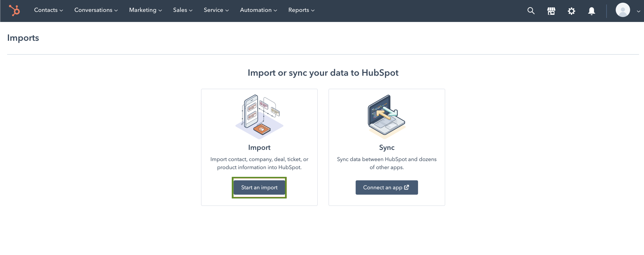Expand the Contacts dropdown menu
The image size is (644, 255).
pos(48,10)
